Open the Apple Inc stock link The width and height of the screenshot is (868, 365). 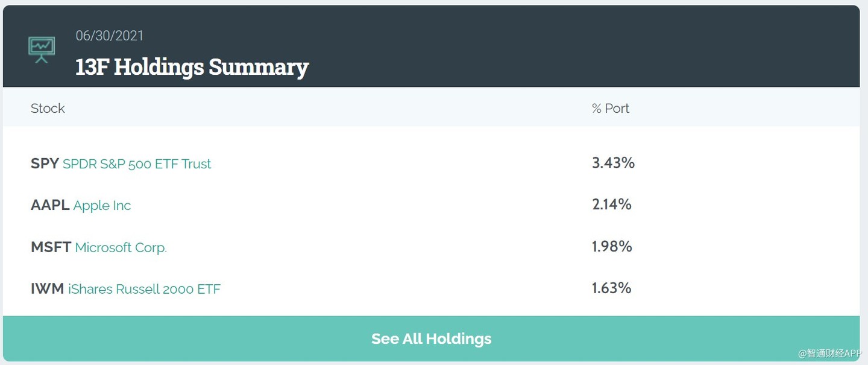[102, 206]
